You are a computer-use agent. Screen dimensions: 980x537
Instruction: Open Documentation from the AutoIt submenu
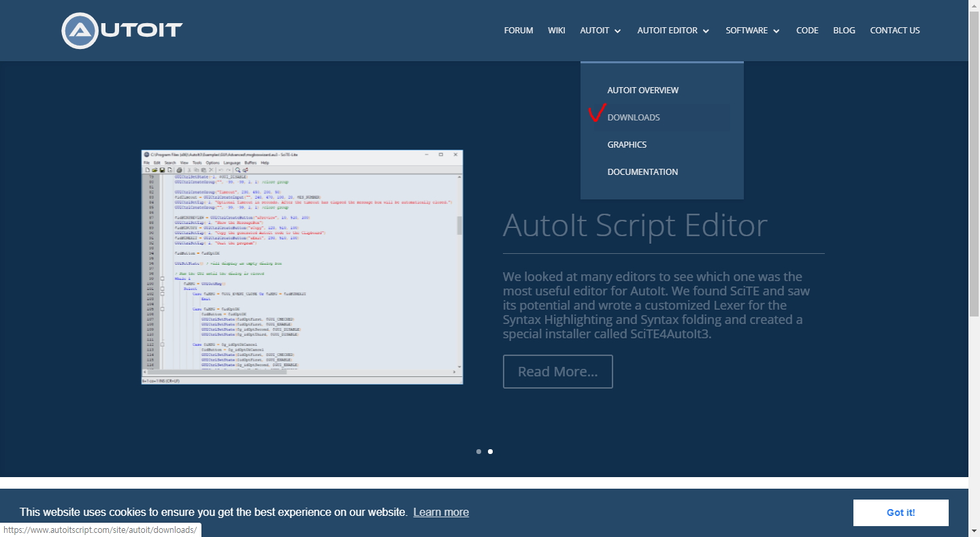pyautogui.click(x=642, y=172)
